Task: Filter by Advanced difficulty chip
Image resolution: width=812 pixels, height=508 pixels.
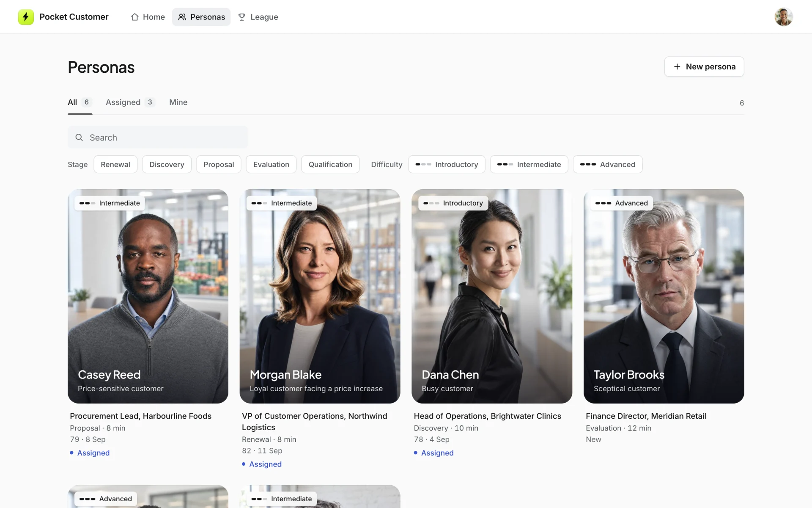Action: pyautogui.click(x=608, y=165)
